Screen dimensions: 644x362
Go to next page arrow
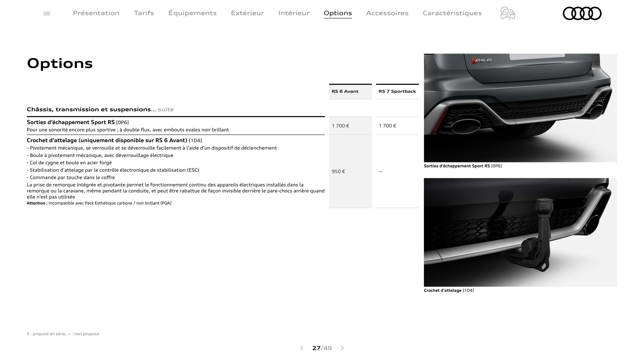point(342,348)
